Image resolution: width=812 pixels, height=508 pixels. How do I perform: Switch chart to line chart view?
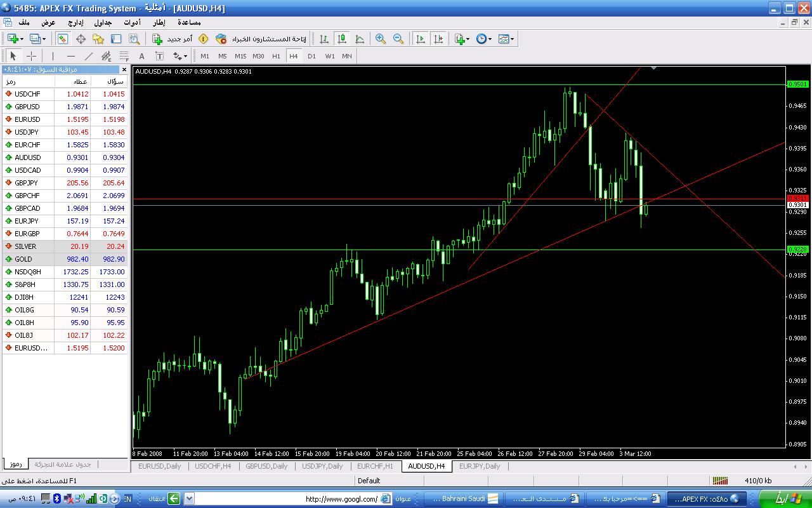(x=360, y=39)
